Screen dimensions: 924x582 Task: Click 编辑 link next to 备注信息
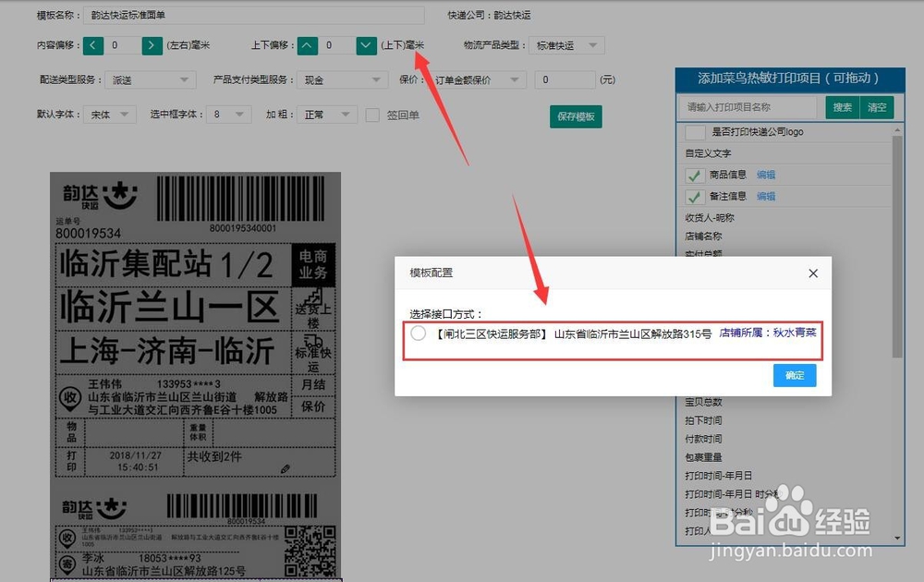pyautogui.click(x=766, y=196)
